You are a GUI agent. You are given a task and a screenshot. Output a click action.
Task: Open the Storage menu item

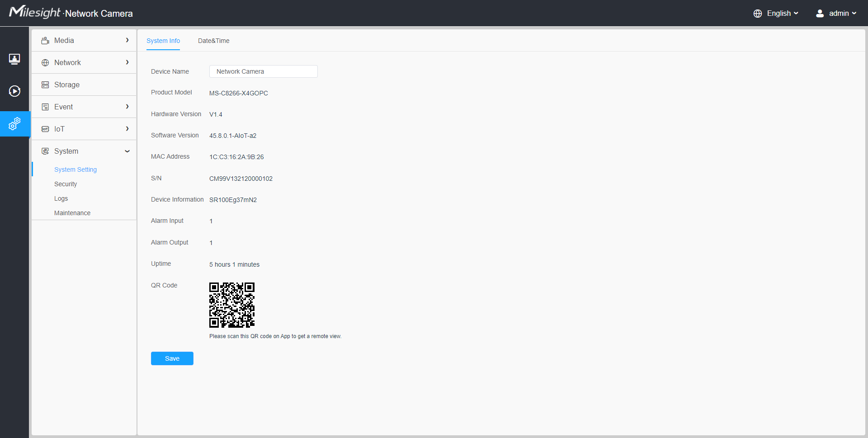(x=84, y=85)
